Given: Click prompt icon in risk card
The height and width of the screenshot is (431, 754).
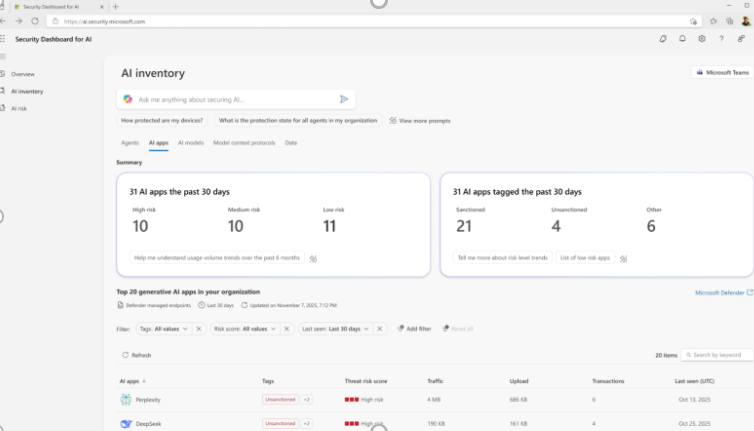Looking at the screenshot, I should [313, 258].
